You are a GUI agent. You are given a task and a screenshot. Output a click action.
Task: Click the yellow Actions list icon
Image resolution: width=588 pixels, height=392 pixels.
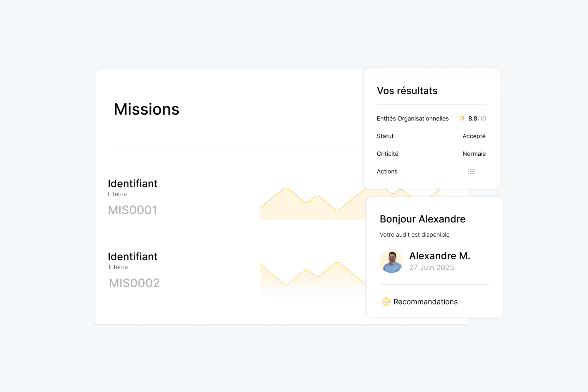tap(471, 171)
